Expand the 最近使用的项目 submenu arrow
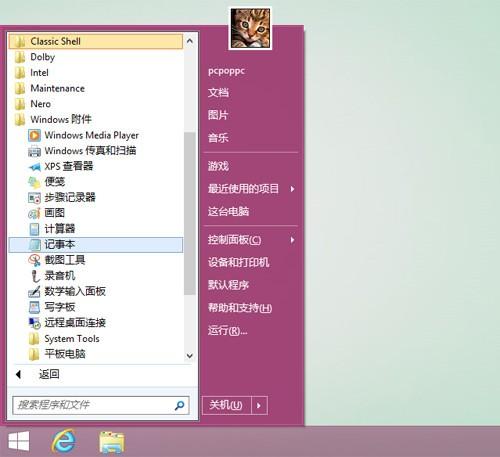Screen dimensions: 500x457 click(292, 189)
